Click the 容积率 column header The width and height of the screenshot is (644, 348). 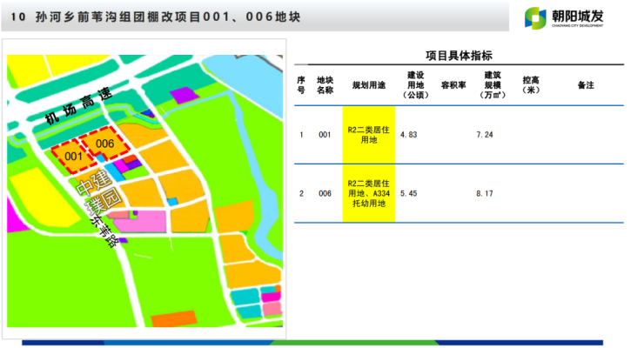[x=453, y=85]
